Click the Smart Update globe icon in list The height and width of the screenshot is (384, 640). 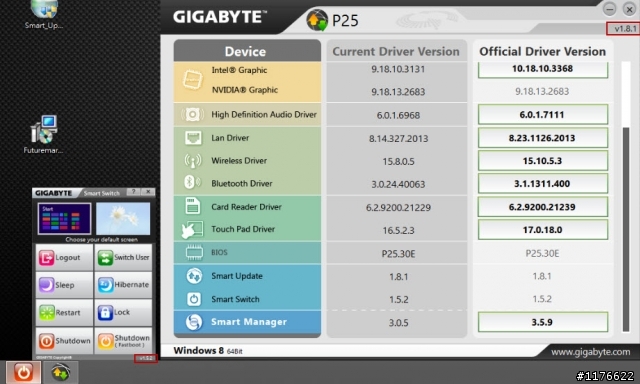tap(194, 276)
